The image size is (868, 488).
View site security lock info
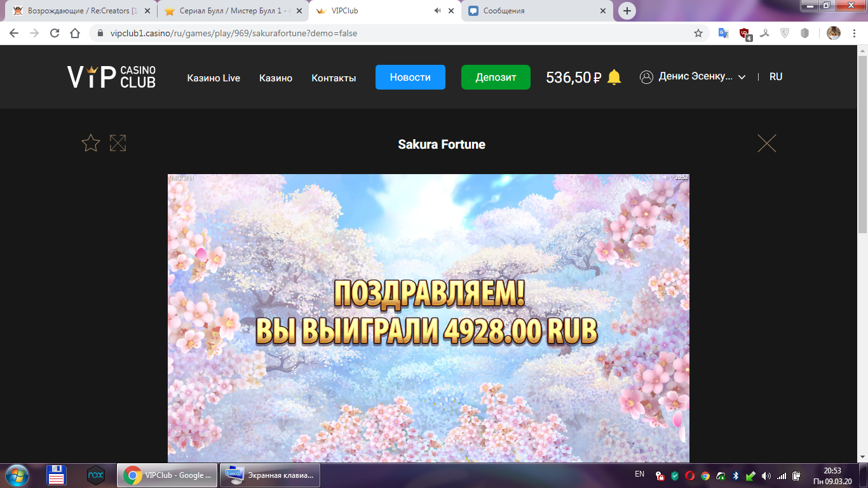(x=100, y=33)
